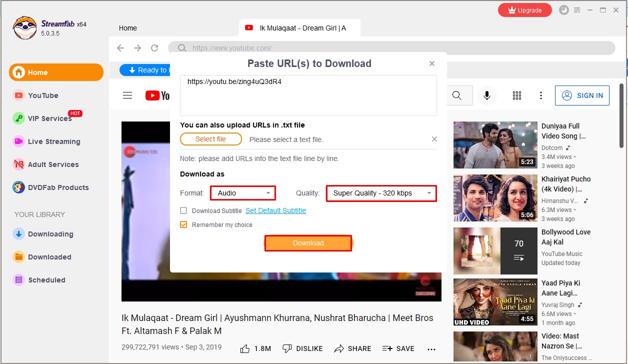Click the Select file button
Screen dimensions: 628x364
click(210, 139)
